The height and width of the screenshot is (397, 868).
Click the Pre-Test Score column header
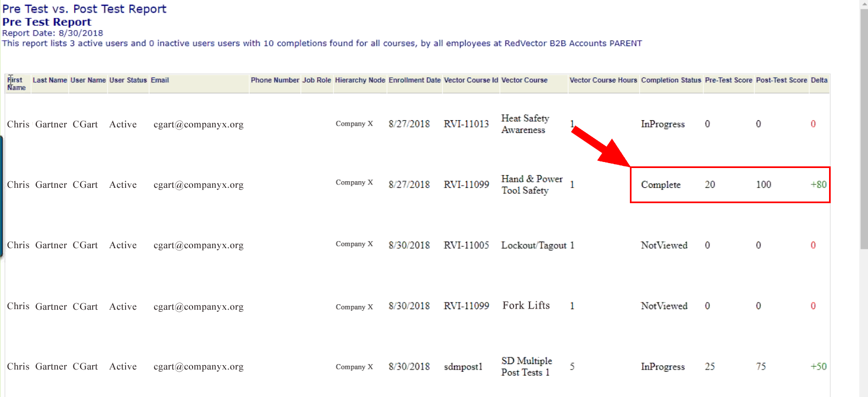728,80
